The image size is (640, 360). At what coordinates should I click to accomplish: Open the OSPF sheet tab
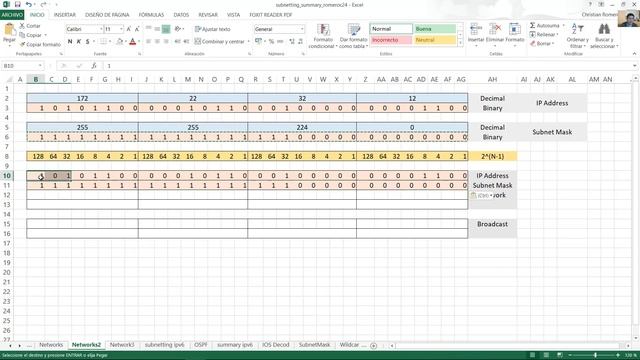(x=200, y=345)
